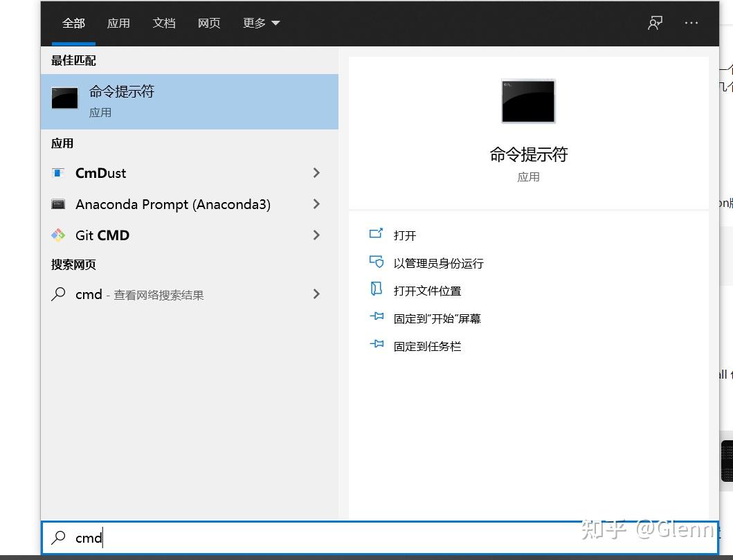Image resolution: width=733 pixels, height=560 pixels.
Task: Expand the cmd web search chevron
Action: tap(316, 294)
